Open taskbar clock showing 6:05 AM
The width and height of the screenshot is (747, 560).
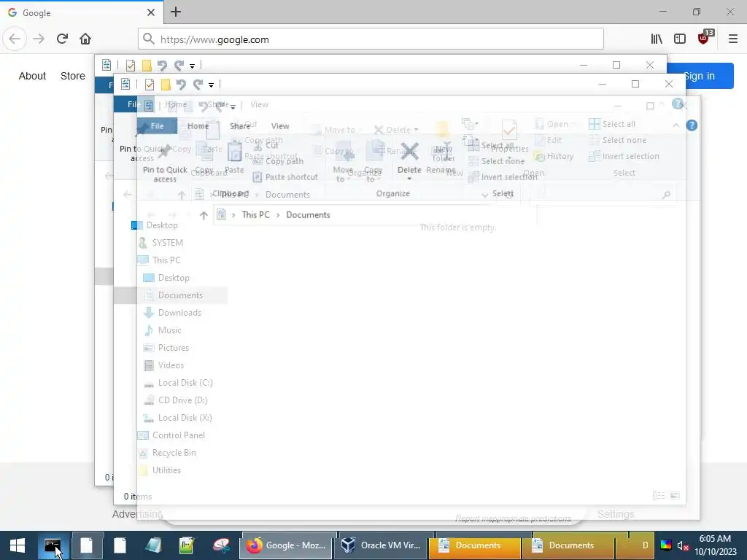715,545
